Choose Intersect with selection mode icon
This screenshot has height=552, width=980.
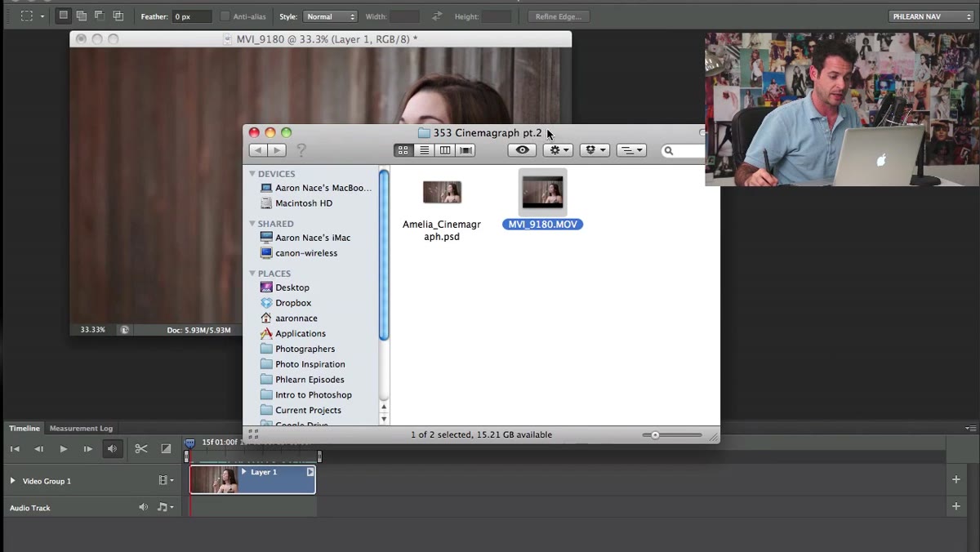tap(118, 16)
